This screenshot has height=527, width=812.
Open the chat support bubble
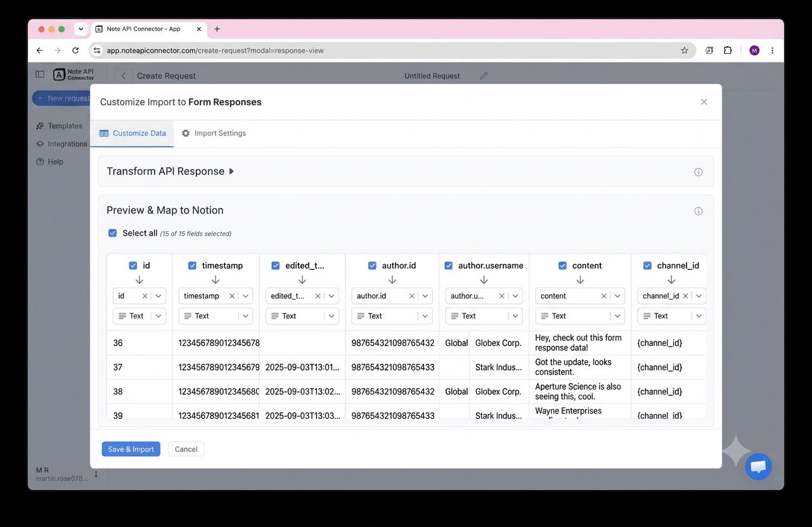coord(758,467)
